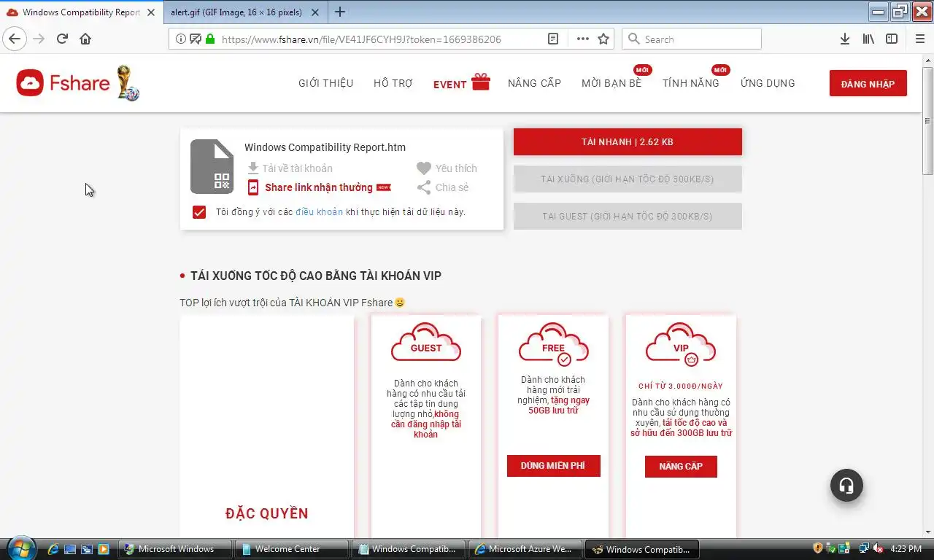Click the Welcome Center taskbar button
Image resolution: width=934 pixels, height=560 pixels.
pos(292,549)
